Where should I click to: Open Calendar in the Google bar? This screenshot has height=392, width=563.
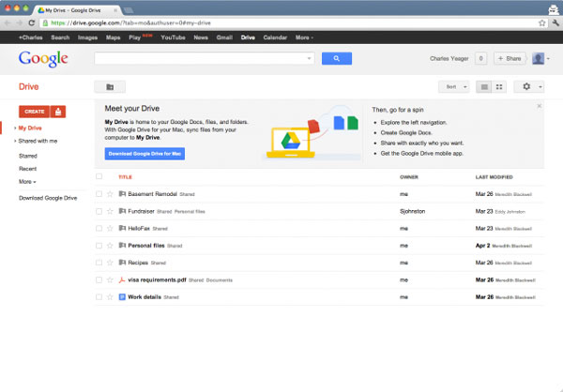275,38
